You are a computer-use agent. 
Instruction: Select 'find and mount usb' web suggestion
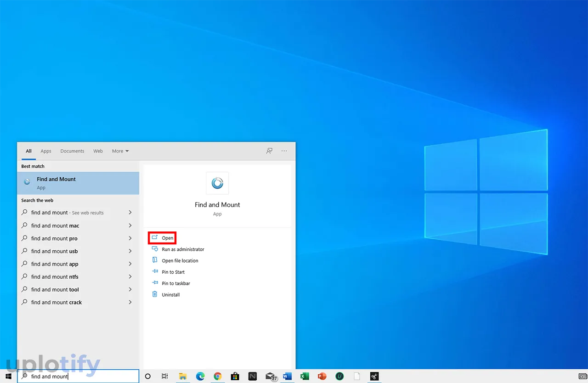pyautogui.click(x=78, y=251)
